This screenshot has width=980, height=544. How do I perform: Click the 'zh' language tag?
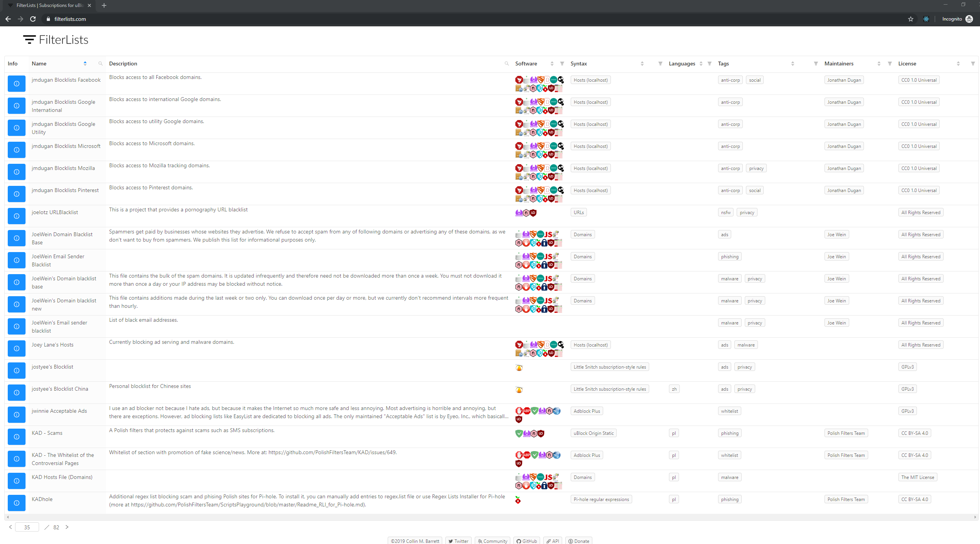(x=674, y=389)
